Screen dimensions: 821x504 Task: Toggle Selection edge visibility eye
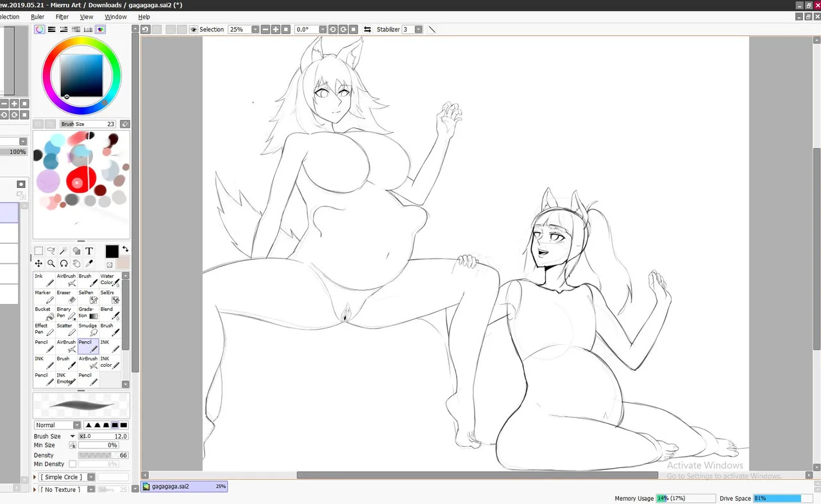194,29
